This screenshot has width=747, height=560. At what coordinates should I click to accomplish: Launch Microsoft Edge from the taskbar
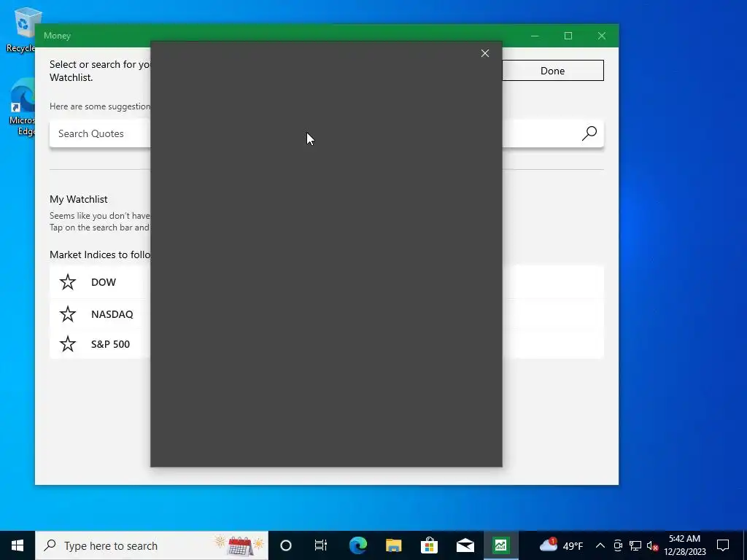tap(357, 545)
